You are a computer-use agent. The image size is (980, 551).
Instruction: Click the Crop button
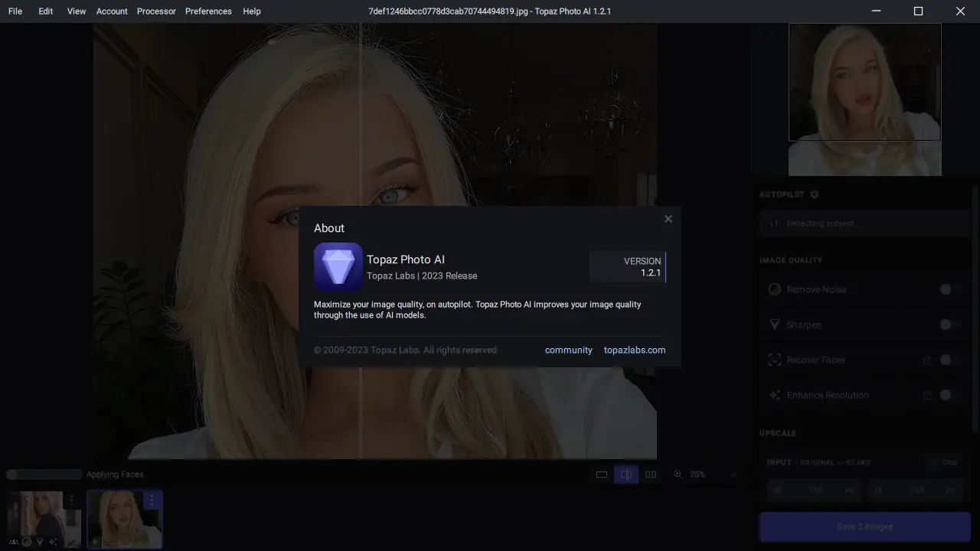pyautogui.click(x=945, y=462)
